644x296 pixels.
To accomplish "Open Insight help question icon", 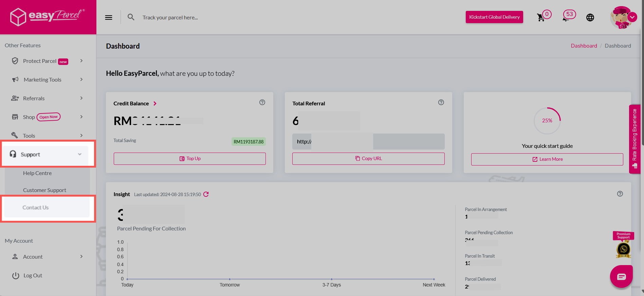I will coord(620,194).
